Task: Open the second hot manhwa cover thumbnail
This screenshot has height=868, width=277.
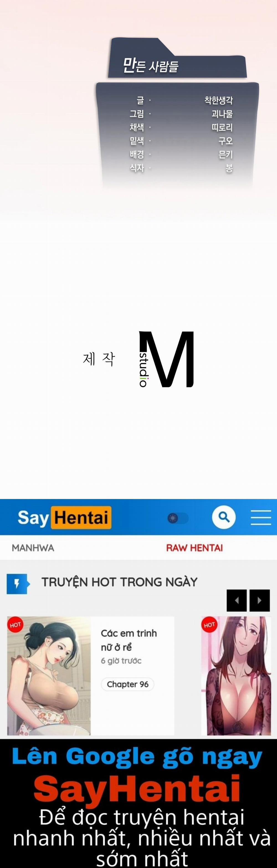Action: coord(236,676)
